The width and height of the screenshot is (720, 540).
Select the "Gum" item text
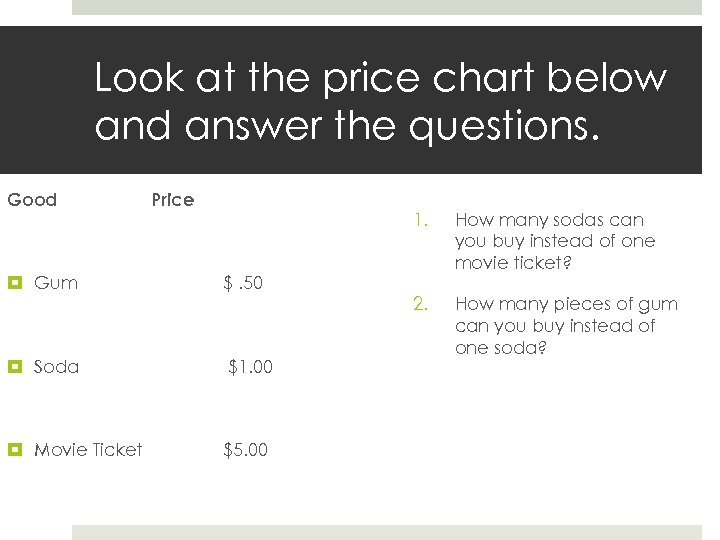(56, 283)
